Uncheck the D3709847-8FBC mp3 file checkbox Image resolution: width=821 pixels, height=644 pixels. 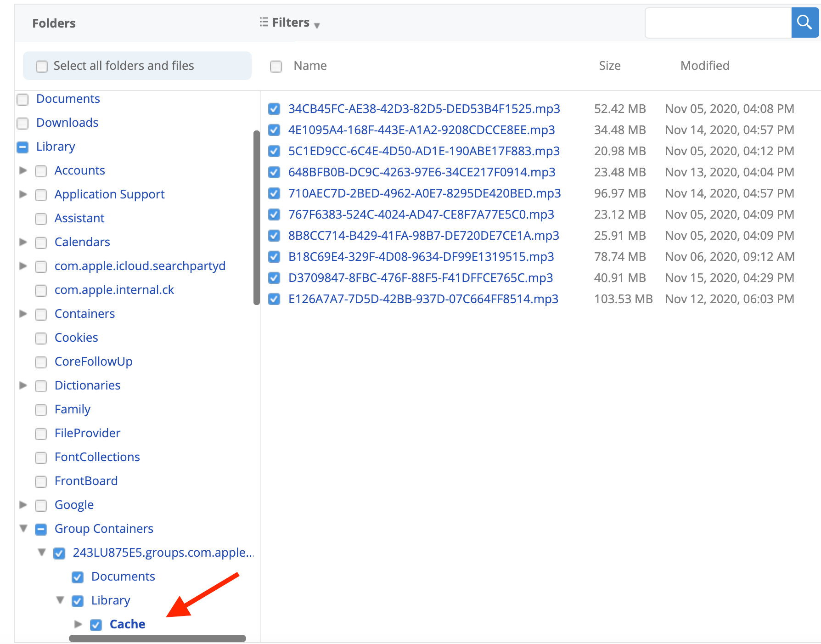[x=274, y=278]
